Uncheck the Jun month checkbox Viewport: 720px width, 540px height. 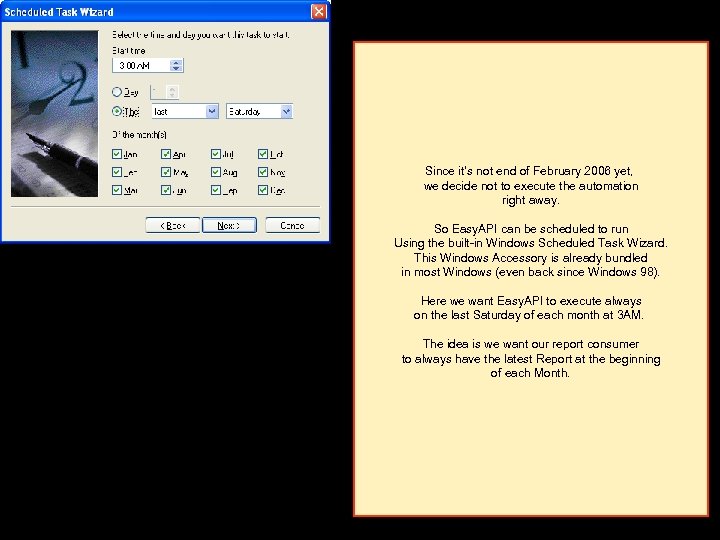pos(166,190)
